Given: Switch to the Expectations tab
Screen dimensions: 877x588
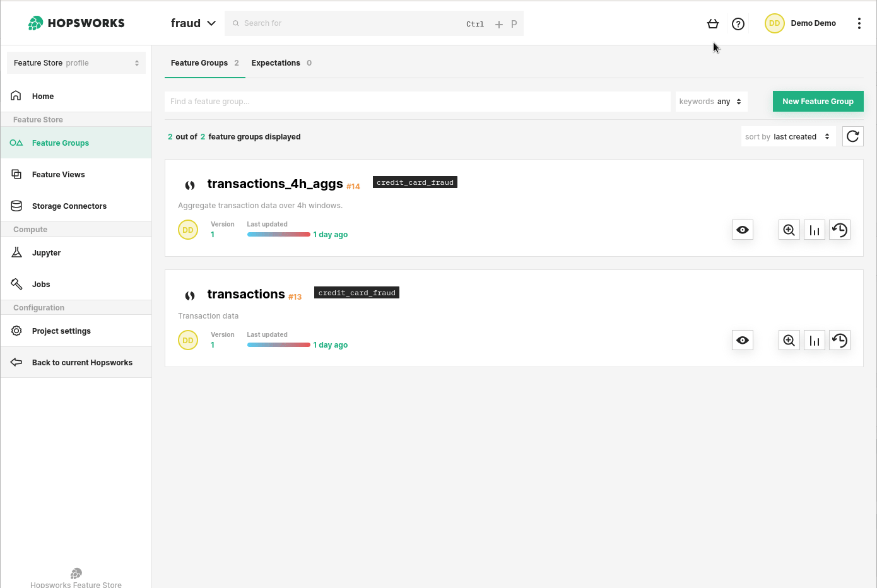Looking at the screenshot, I should click(x=276, y=62).
